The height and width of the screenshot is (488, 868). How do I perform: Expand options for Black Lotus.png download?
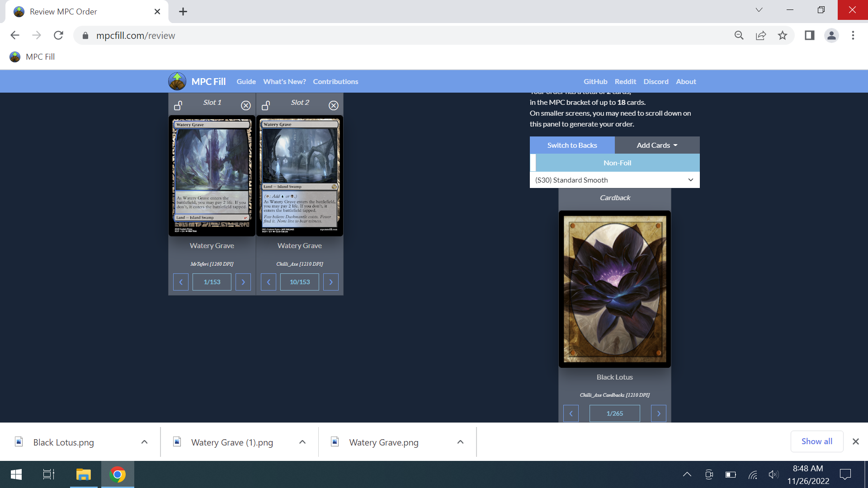coord(144,442)
